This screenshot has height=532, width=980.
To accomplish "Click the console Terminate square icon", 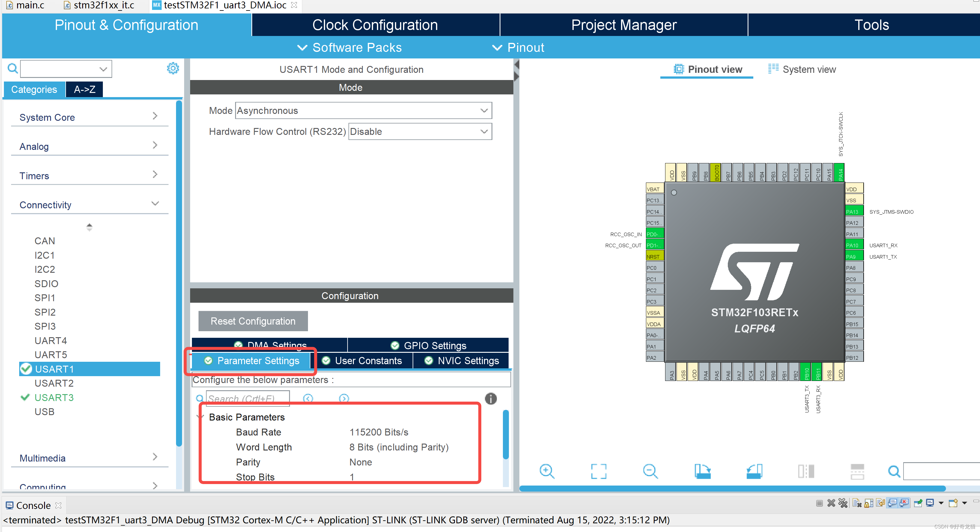I will pyautogui.click(x=820, y=504).
